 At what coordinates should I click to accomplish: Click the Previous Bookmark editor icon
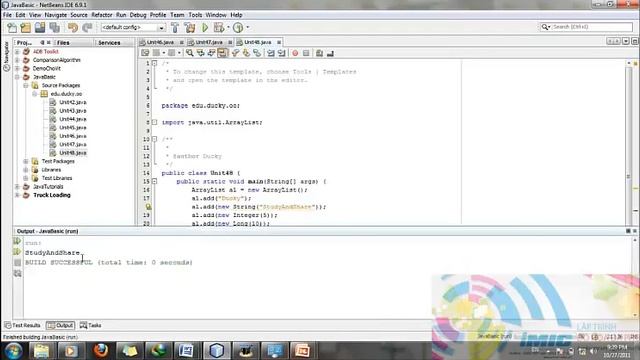235,53
